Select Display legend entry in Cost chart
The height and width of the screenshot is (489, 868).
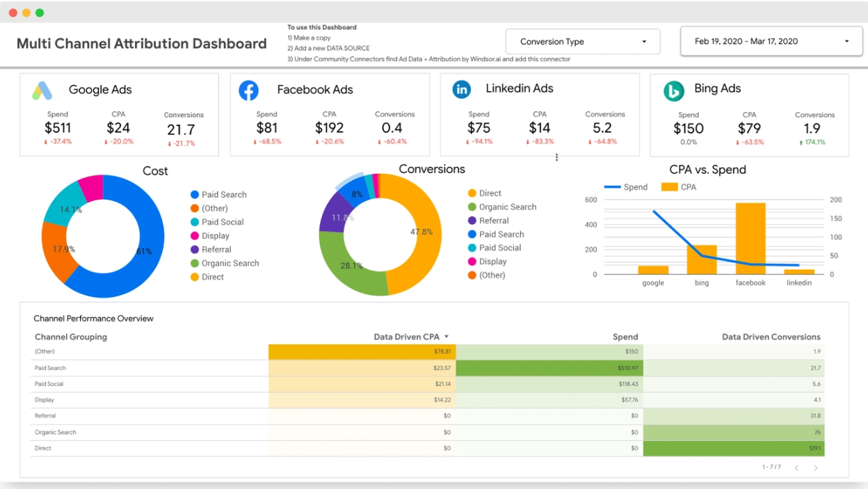(x=210, y=236)
